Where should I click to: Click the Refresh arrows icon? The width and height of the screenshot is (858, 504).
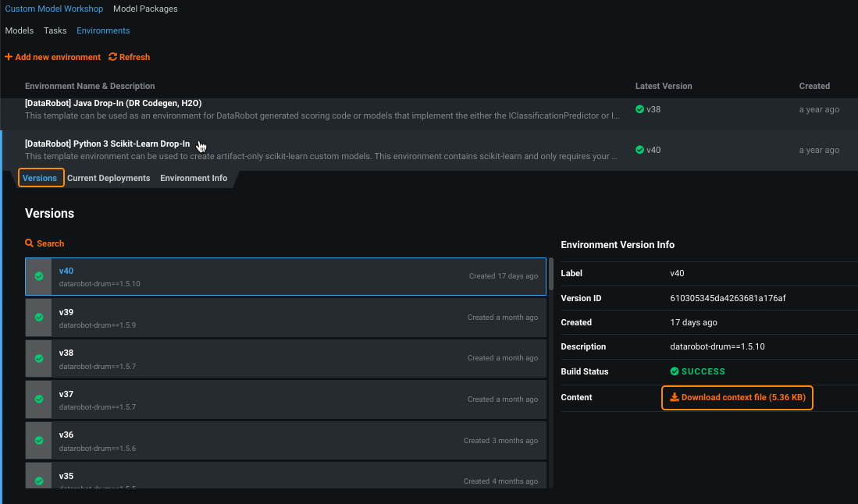113,57
